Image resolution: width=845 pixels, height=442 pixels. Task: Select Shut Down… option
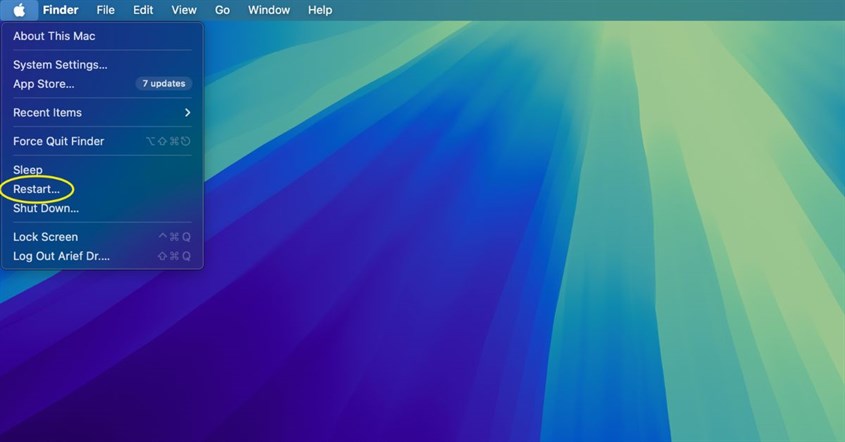(x=46, y=208)
